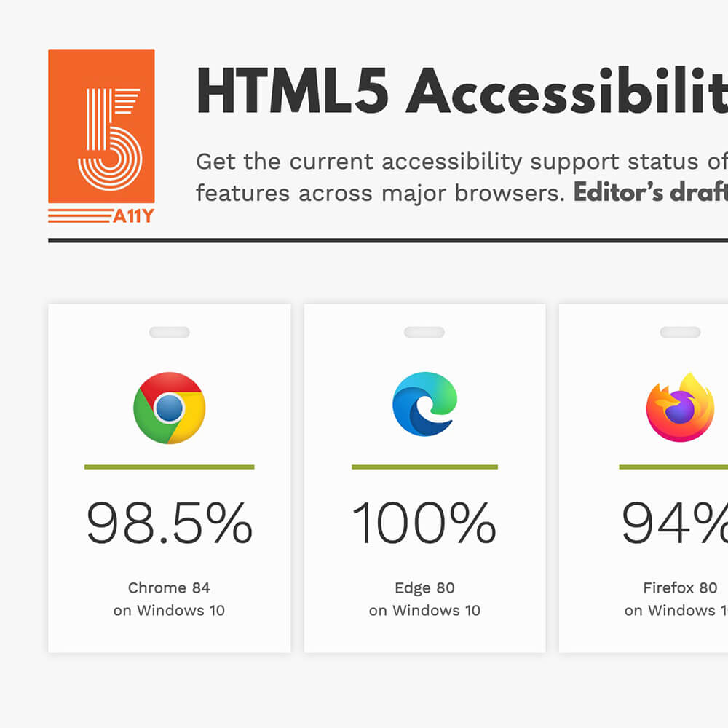Screen dimensions: 728x728
Task: Select the Firefox browser icon
Action: pyautogui.click(x=680, y=407)
